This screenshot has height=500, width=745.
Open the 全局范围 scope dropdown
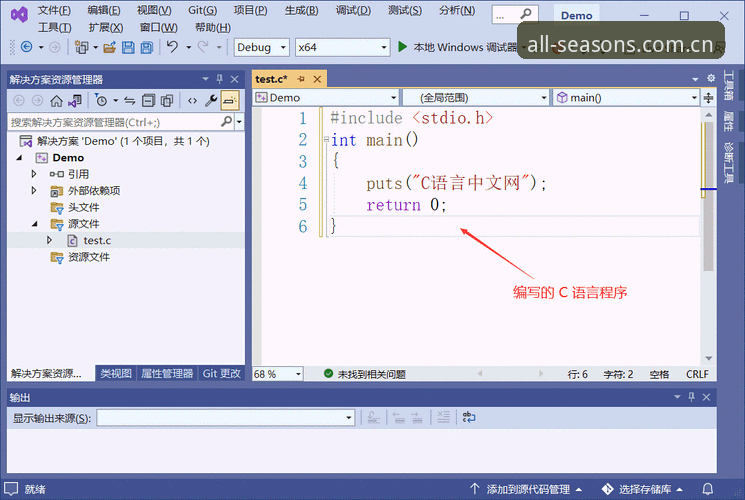click(476, 97)
